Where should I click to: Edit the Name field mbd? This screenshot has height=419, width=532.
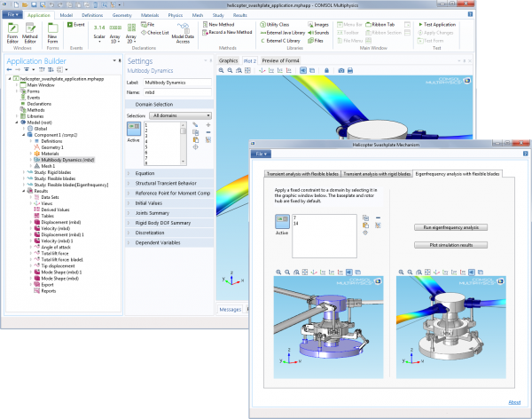tap(177, 92)
